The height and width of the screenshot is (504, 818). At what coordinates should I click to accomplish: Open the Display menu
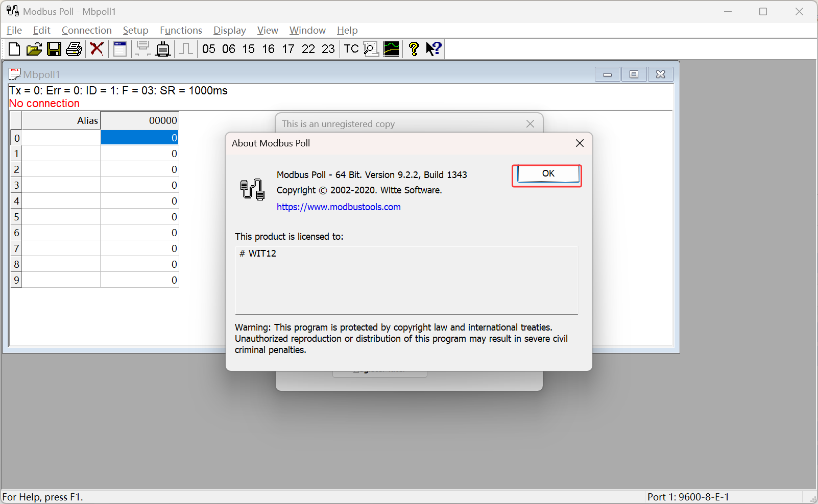click(x=230, y=31)
